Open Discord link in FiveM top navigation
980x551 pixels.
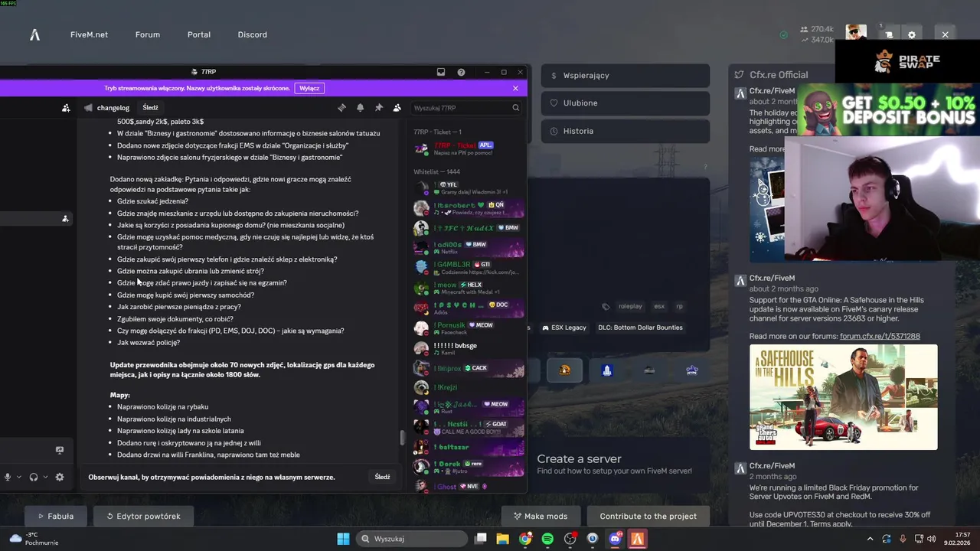[253, 34]
